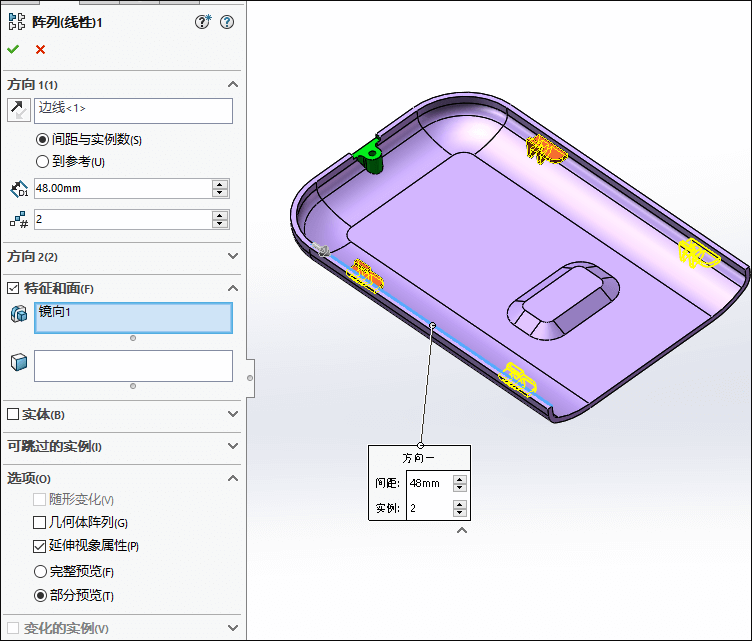Decrease the callout 间距 value
The image size is (752, 641).
point(459,488)
